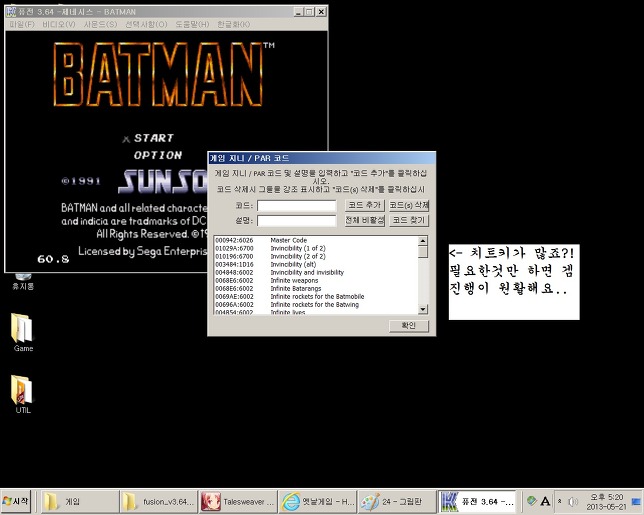The image size is (644, 515).
Task: Select the 'Infinite lives' code row
Action: tap(316, 312)
